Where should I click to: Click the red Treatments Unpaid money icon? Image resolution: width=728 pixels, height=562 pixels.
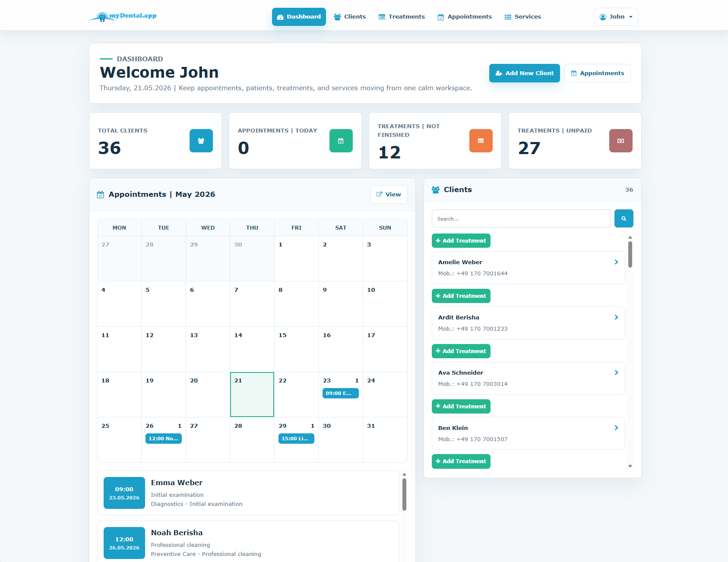click(621, 141)
